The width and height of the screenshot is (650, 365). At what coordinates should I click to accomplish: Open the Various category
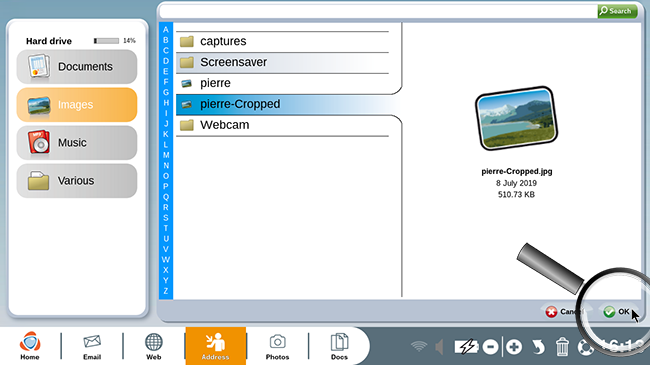[77, 181]
